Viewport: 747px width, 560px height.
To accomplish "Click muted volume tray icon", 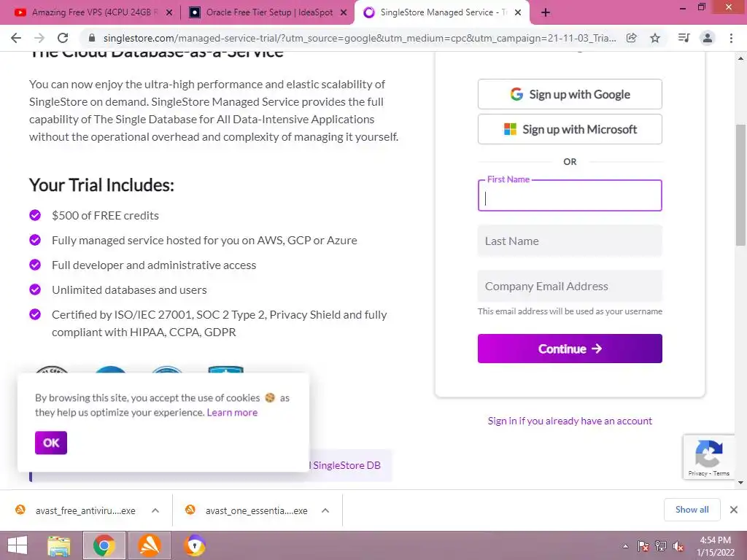I will pyautogui.click(x=678, y=546).
